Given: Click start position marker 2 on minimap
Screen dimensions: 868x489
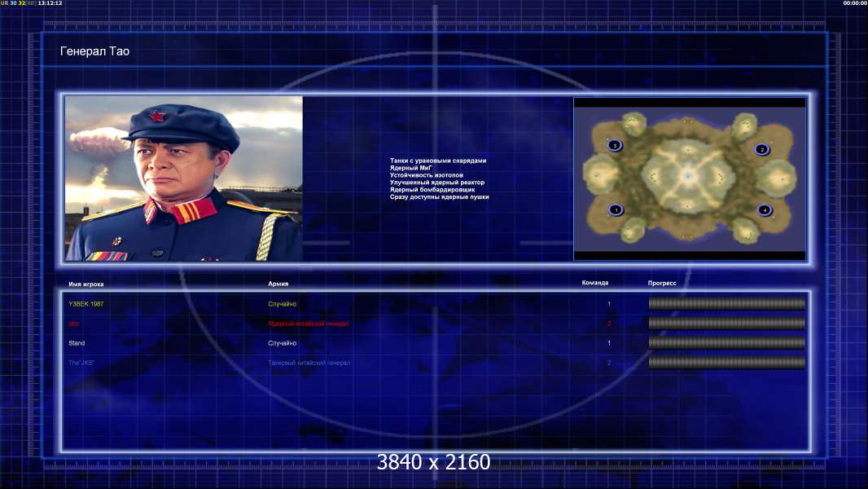Looking at the screenshot, I should (x=762, y=149).
